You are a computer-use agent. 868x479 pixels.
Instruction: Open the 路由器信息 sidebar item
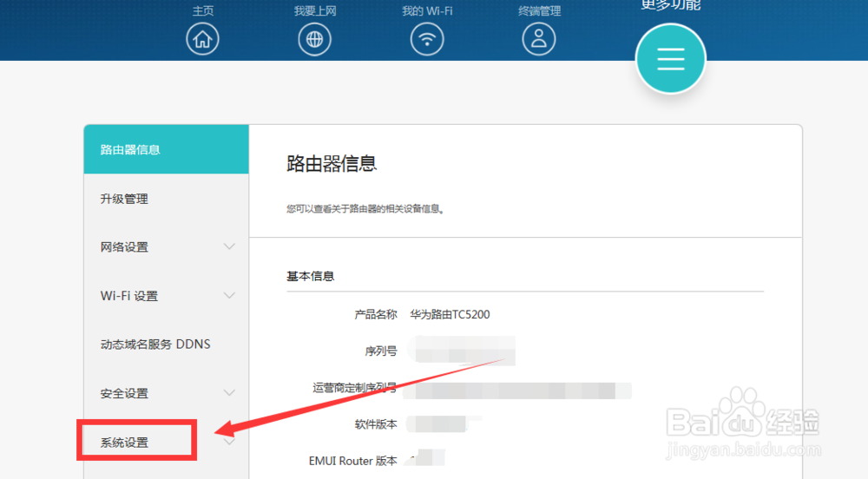coord(166,149)
